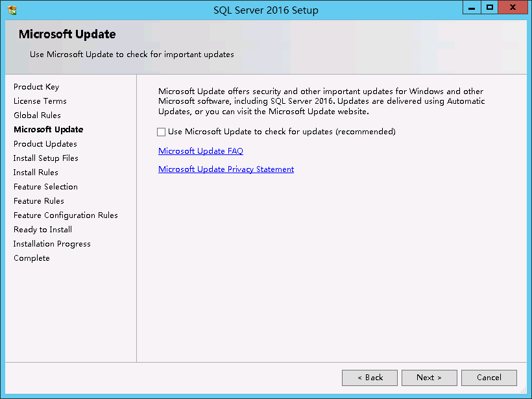
Task: Select Product Key step in sidebar
Action: click(36, 87)
